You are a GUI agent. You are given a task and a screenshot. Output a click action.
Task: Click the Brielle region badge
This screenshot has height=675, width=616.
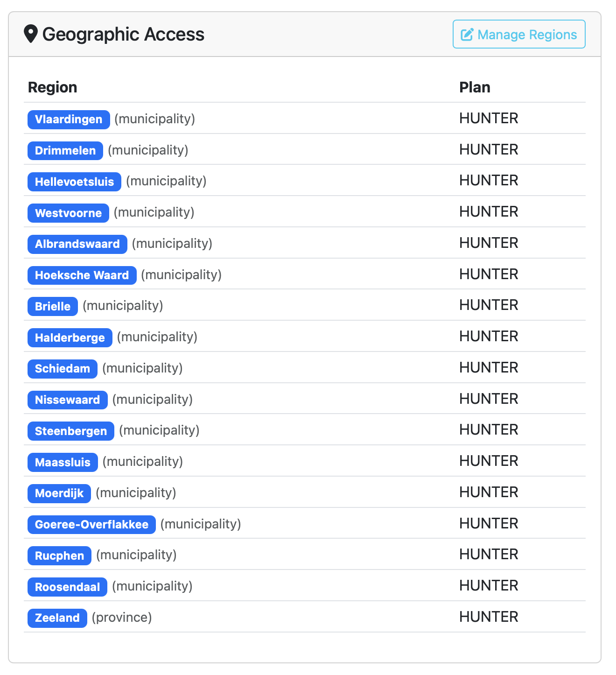[52, 307]
